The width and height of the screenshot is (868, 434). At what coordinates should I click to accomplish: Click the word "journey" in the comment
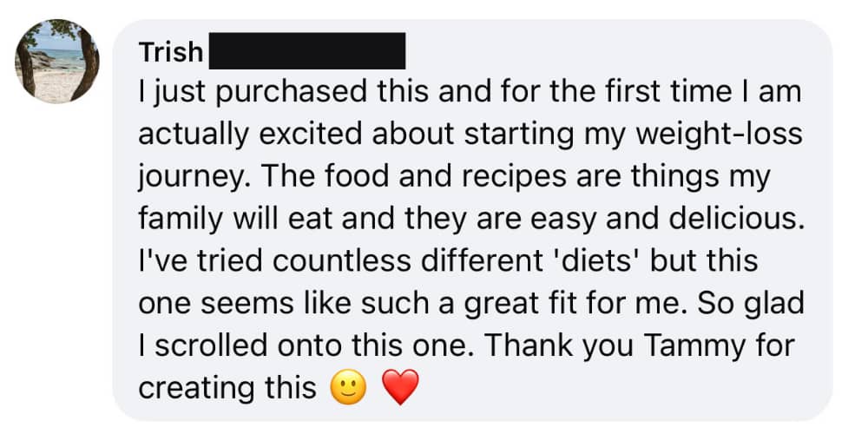[183, 178]
